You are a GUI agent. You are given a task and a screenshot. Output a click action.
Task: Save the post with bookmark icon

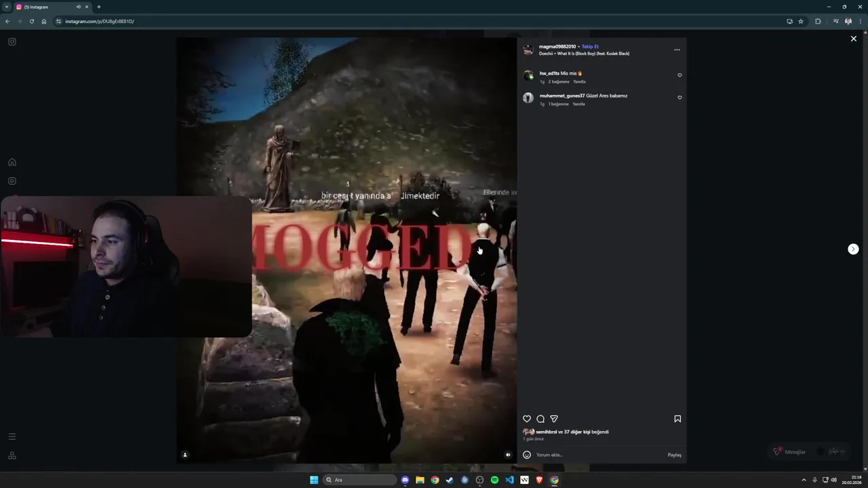pos(677,419)
